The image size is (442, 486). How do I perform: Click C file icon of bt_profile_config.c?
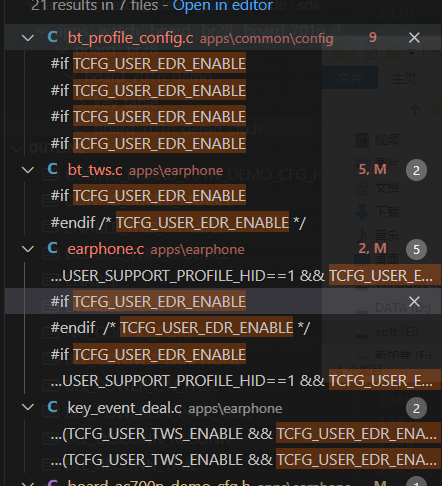[x=52, y=37]
